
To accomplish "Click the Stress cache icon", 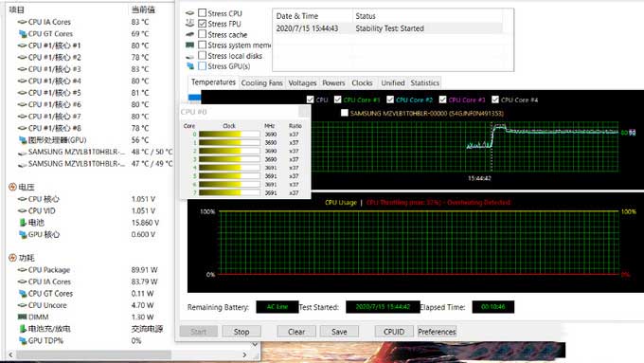I will pos(189,34).
